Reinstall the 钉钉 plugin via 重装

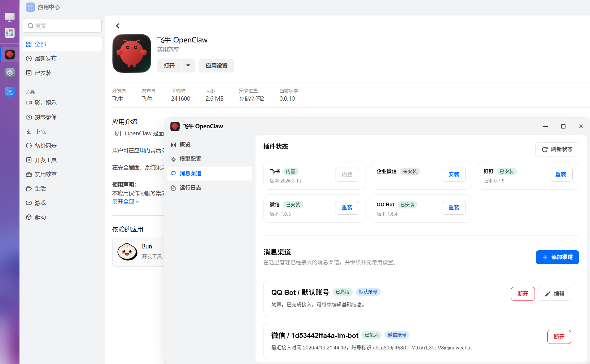561,174
